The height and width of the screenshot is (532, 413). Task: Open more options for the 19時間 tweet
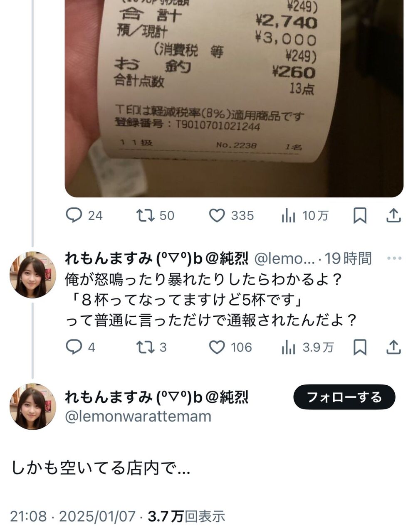tap(394, 258)
